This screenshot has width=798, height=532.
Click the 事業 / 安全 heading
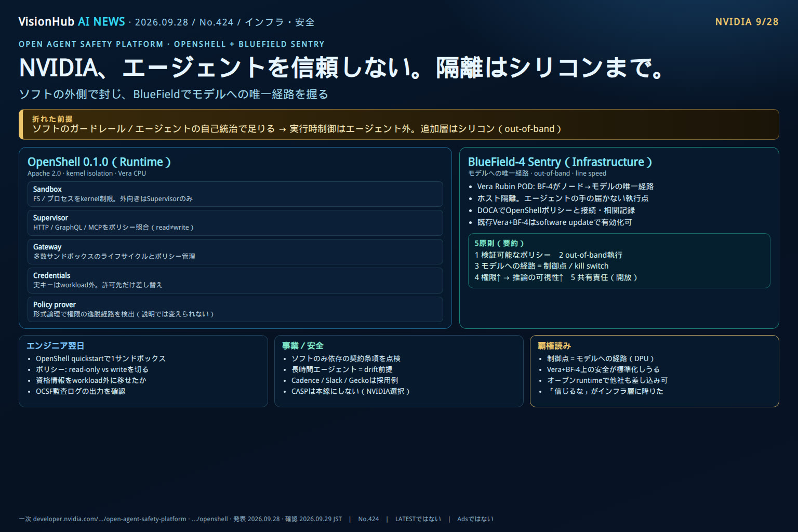coord(303,346)
